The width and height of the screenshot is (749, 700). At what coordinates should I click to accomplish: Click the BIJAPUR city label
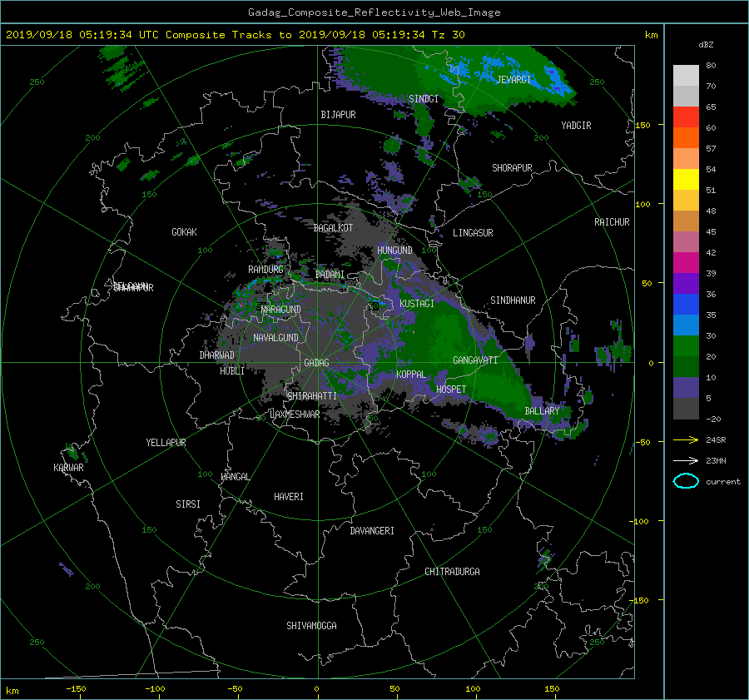[338, 115]
